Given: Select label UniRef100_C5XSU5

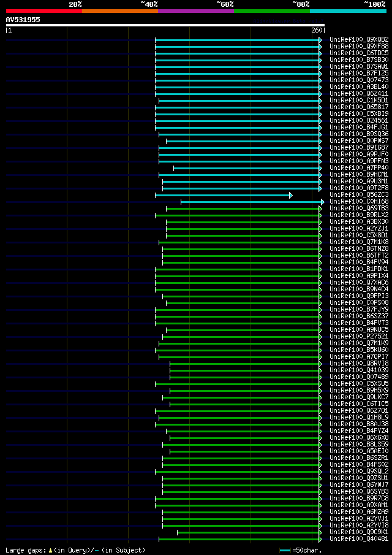Looking at the screenshot, I should (x=359, y=384).
